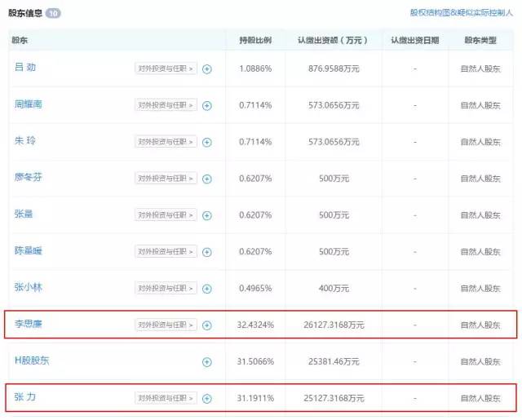Click the plus icon in 廖冬芬 row
The height and width of the screenshot is (420, 522).
206,179
